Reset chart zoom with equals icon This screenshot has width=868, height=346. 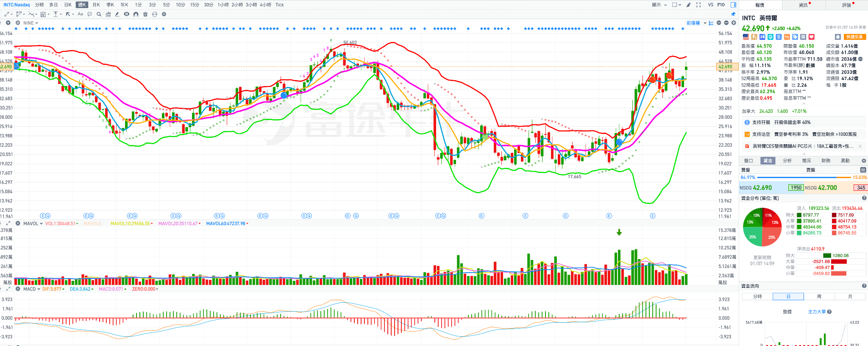pos(719,23)
